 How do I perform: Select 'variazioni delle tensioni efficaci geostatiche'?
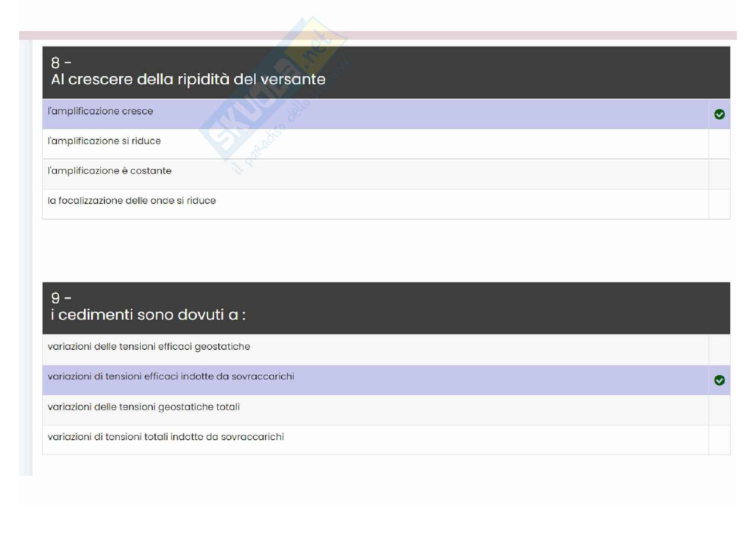tap(149, 347)
